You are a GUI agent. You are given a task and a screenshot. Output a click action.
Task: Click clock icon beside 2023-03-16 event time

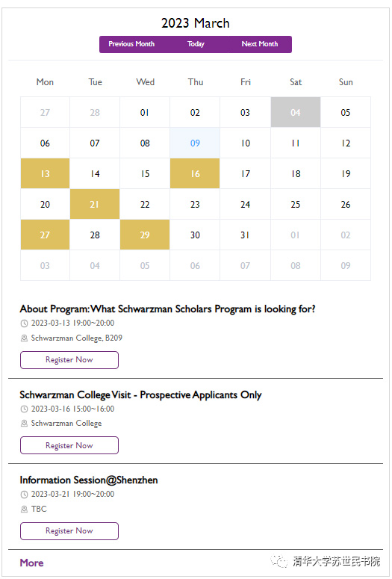(x=24, y=409)
